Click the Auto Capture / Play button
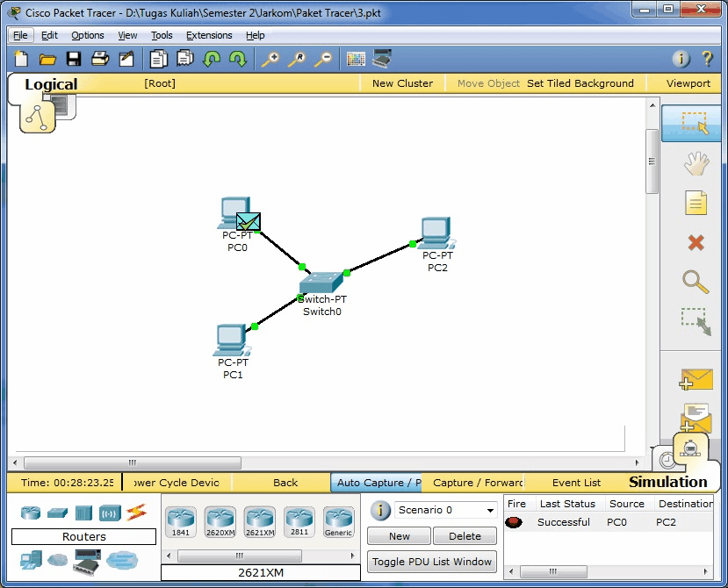The width and height of the screenshot is (728, 588). pyautogui.click(x=377, y=483)
